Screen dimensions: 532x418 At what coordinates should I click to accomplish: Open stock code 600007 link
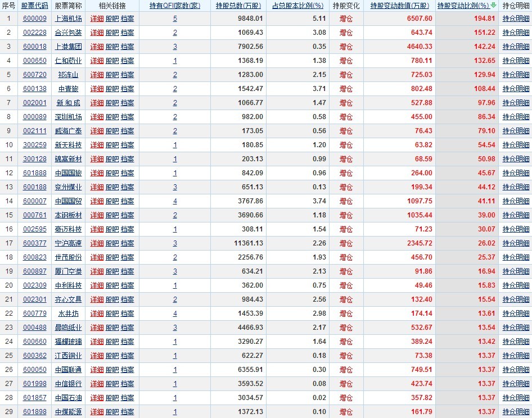tap(35, 201)
